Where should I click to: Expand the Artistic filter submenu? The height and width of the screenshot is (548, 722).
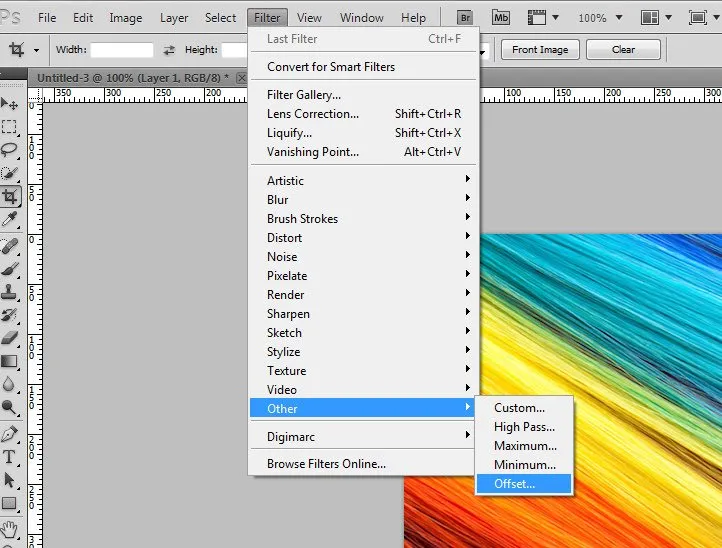(362, 181)
